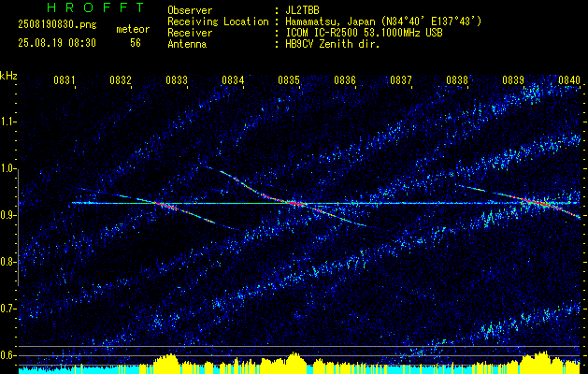The height and width of the screenshot is (374, 588).
Task: Click the receiver value ICOM IC-R2500 53.1000MHz USB
Action: coord(364,33)
